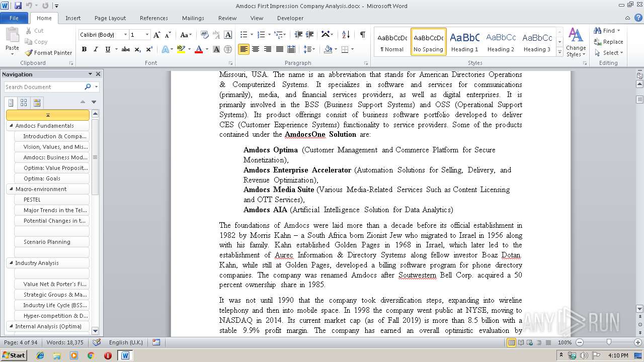This screenshot has height=362, width=644.
Task: Open font name dropdown Calibri (Body)
Action: 125,35
